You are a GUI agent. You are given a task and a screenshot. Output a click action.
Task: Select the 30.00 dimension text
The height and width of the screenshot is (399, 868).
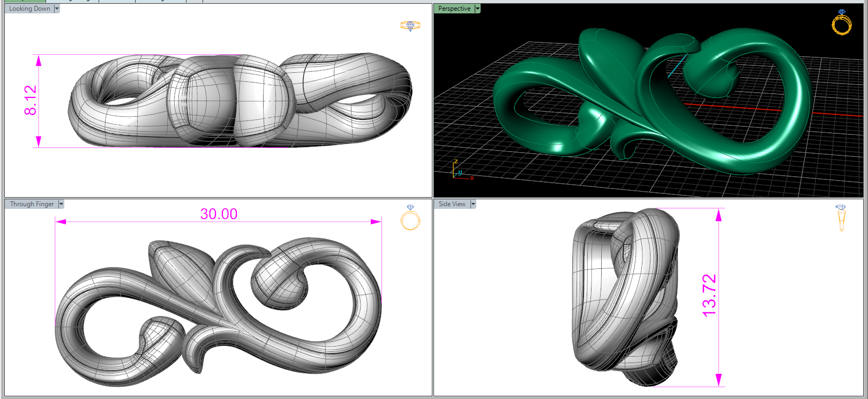[x=219, y=214]
